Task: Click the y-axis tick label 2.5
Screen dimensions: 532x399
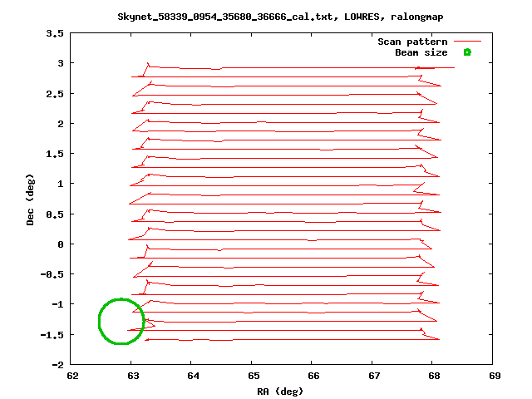Action: tap(55, 94)
